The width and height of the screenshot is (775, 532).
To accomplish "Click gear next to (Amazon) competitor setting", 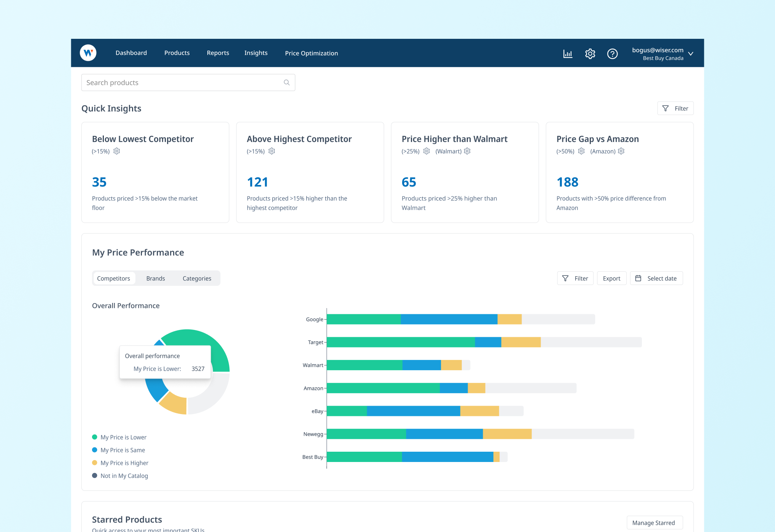I will (x=621, y=151).
